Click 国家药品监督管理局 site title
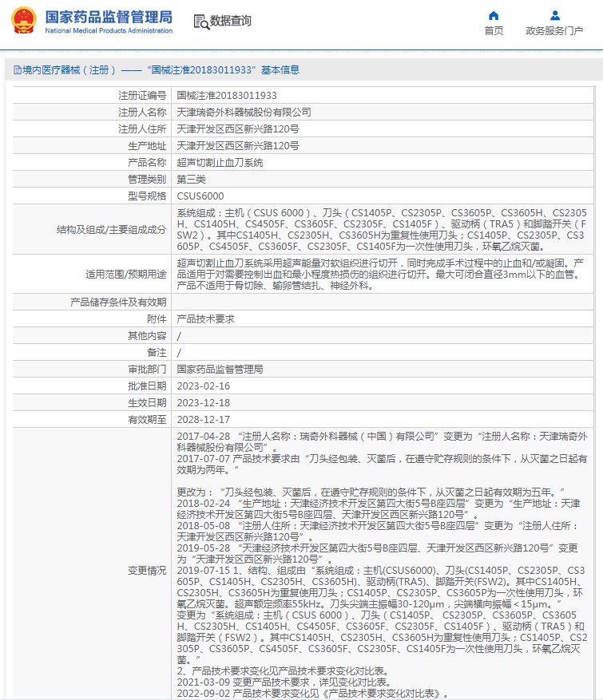Viewport: 603px width, 700px height. (x=109, y=17)
